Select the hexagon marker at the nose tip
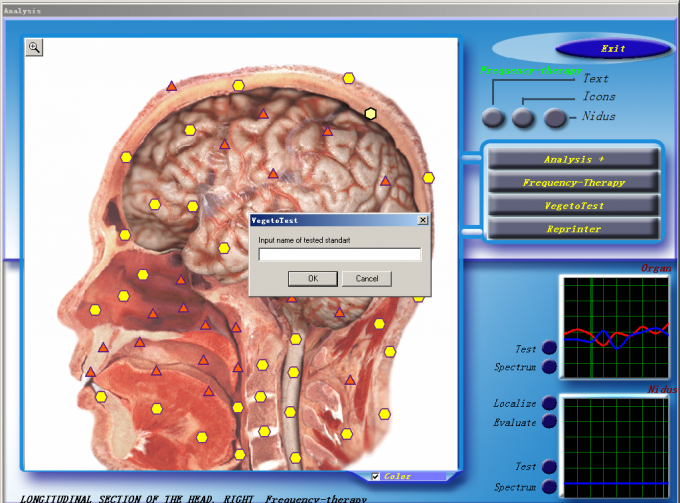 coord(95,310)
